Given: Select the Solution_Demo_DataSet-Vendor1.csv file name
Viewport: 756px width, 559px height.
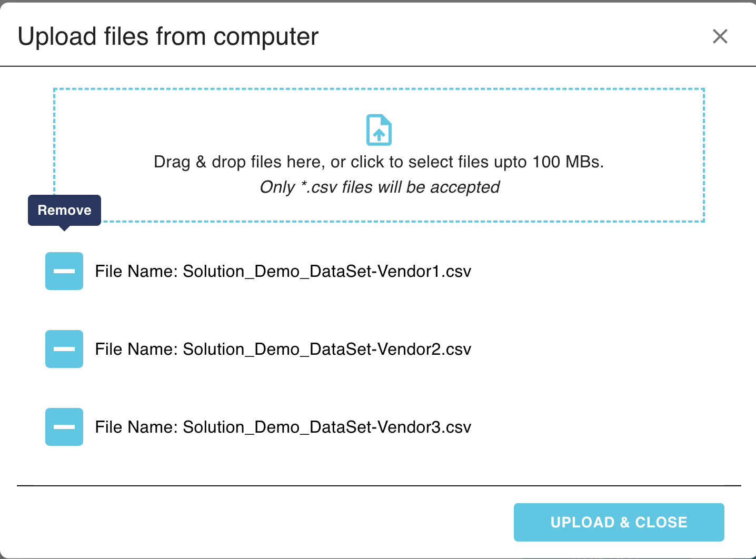Looking at the screenshot, I should tap(326, 272).
